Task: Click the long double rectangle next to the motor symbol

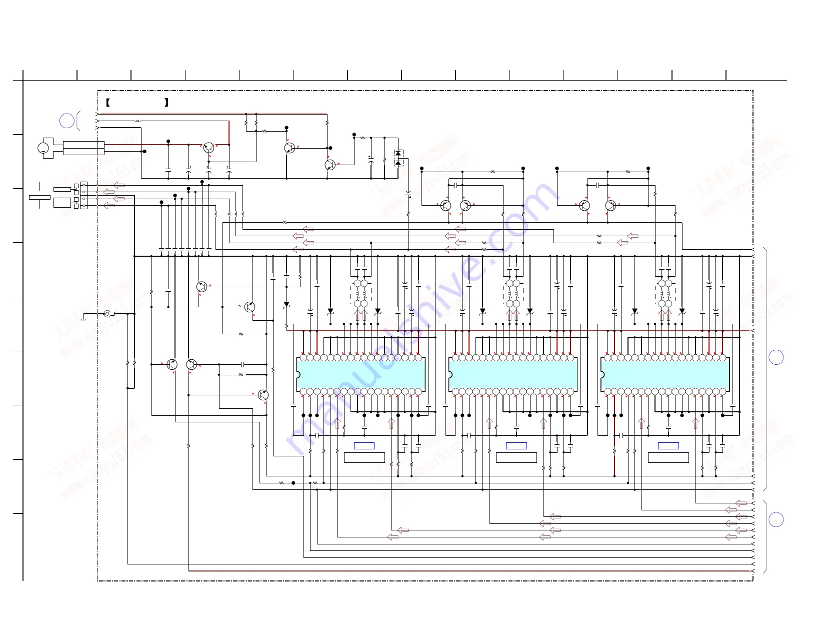Action: pos(83,148)
